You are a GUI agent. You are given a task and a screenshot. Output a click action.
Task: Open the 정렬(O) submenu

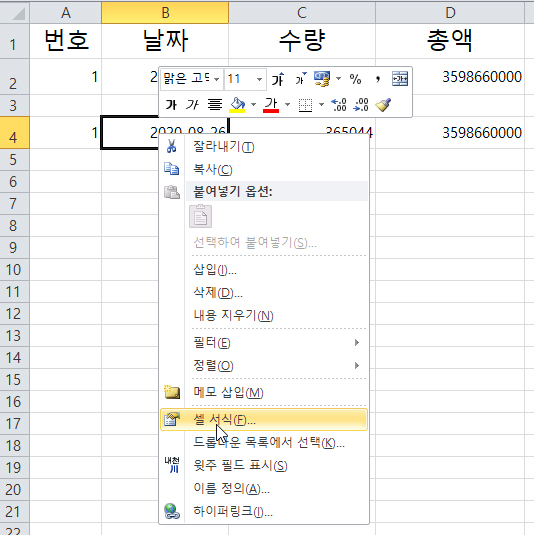264,365
